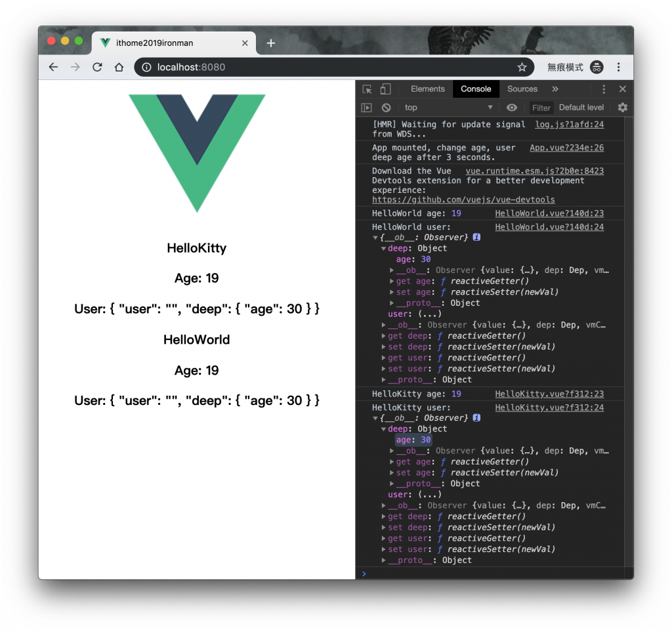
Task: Select the ithome2019ironman browser tab
Action: 173,43
